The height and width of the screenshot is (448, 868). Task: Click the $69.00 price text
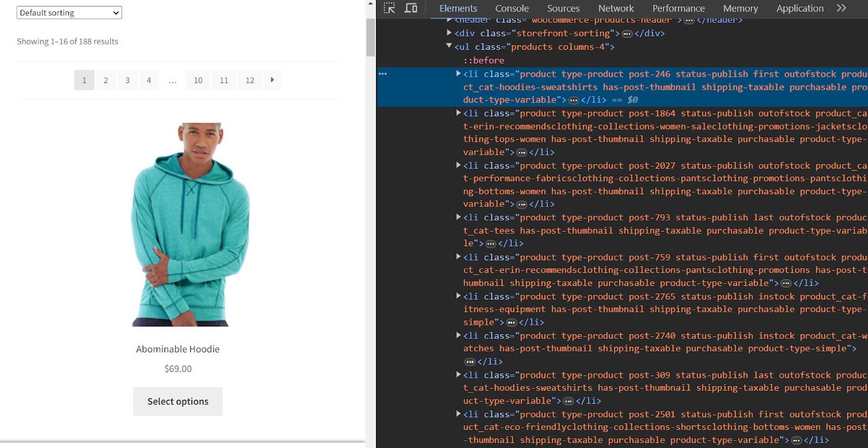(178, 369)
